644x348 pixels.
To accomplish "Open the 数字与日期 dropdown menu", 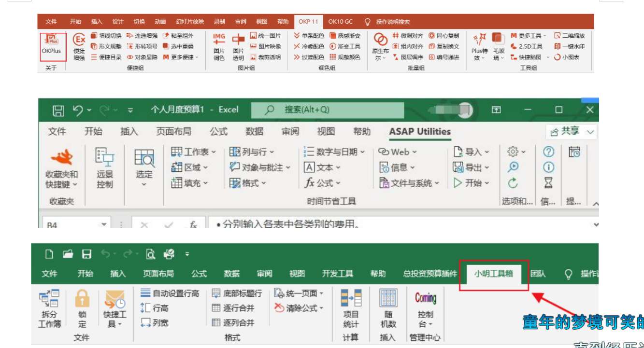I will [334, 152].
